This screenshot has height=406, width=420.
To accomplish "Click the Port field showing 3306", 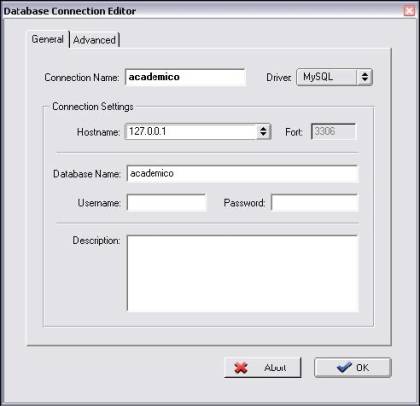I will coord(333,131).
